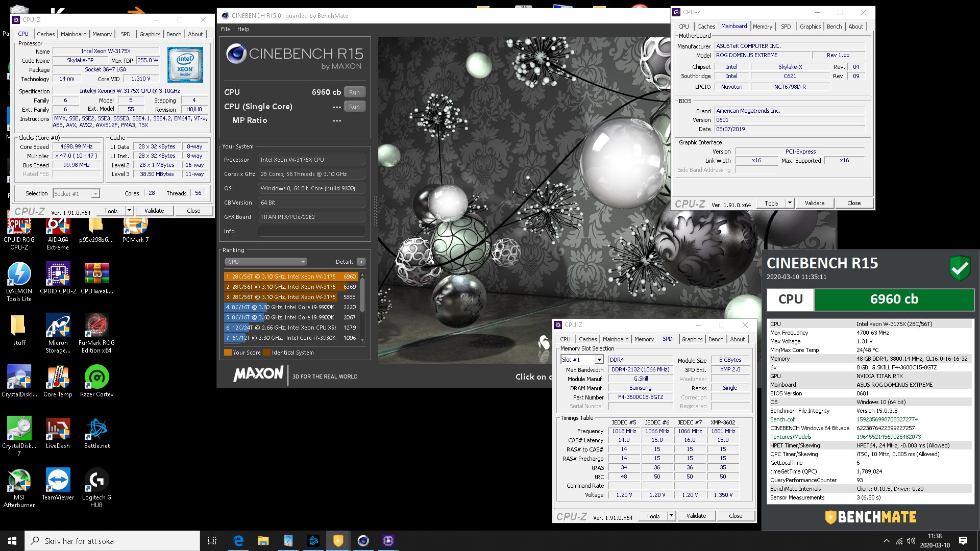Expand Tools dropdown arrow in SPD window

[x=671, y=516]
